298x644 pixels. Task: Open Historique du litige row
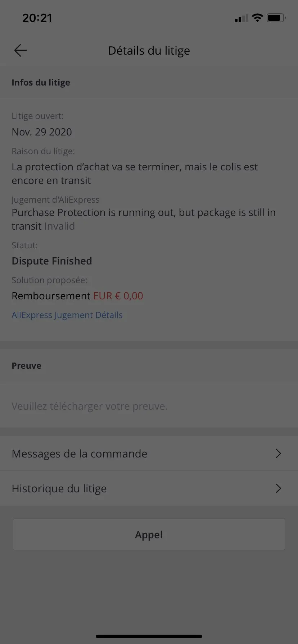pyautogui.click(x=149, y=488)
